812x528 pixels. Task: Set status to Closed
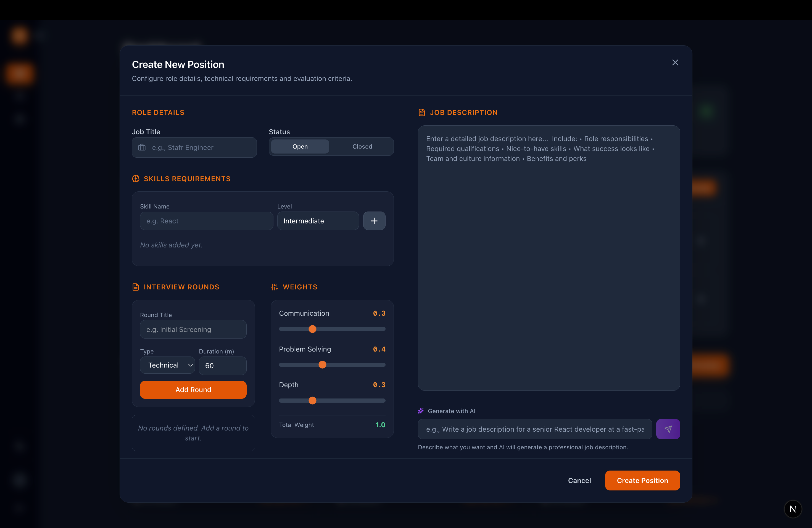point(362,146)
